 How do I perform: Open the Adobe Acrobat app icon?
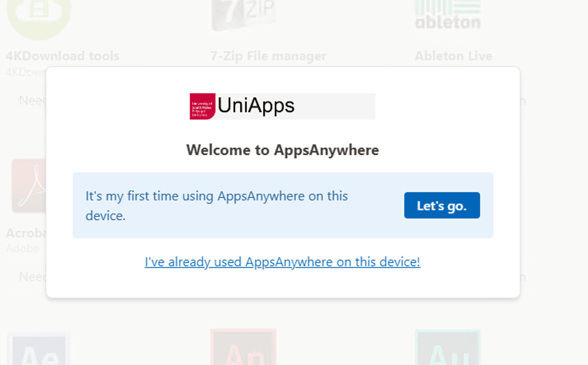[x=29, y=186]
